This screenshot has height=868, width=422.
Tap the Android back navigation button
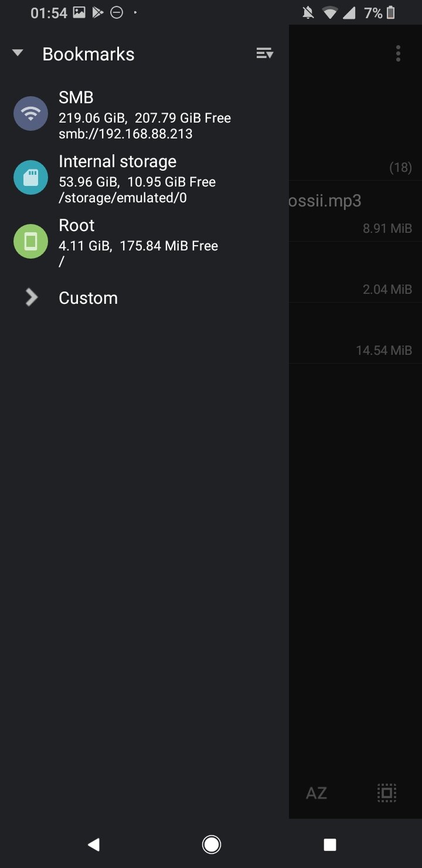coord(93,844)
